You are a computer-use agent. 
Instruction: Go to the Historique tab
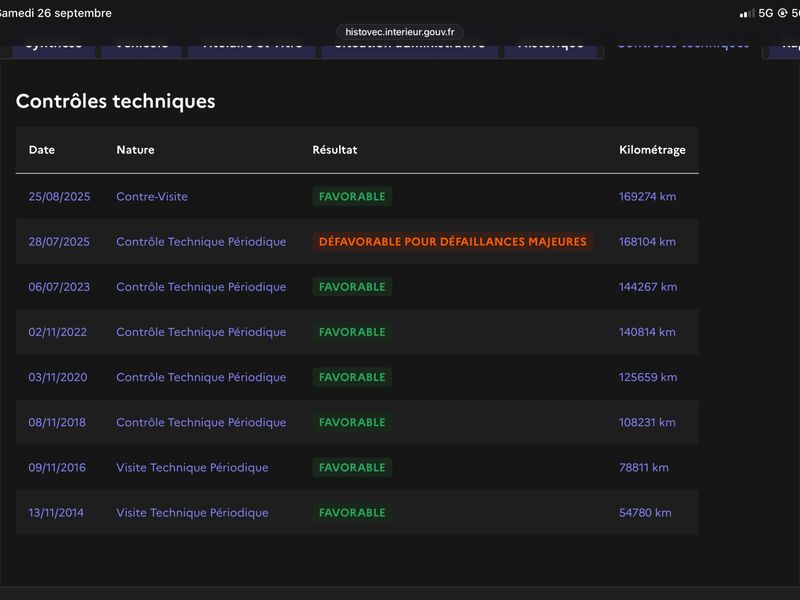551,50
